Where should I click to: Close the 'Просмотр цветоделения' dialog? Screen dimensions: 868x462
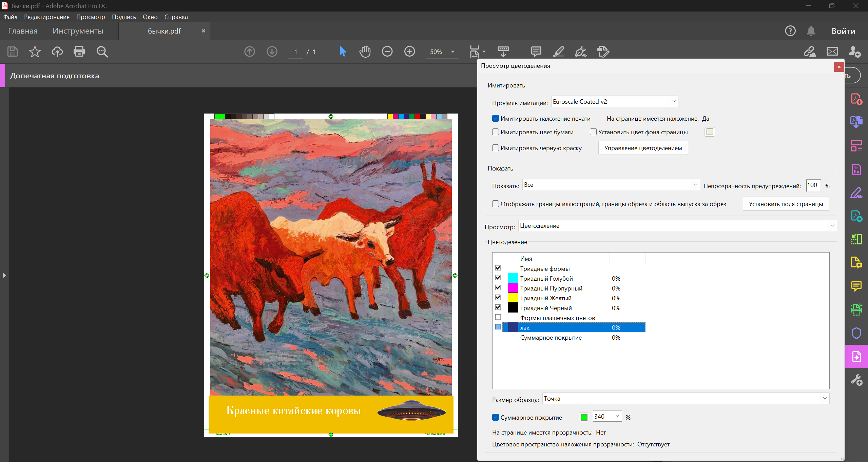[x=839, y=67]
